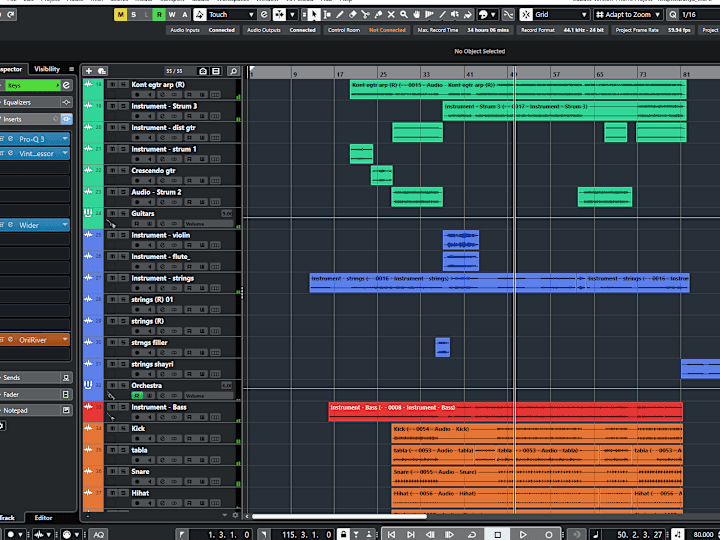Select the Zoom magnifier tool
720x540 pixels.
pyautogui.click(x=404, y=15)
